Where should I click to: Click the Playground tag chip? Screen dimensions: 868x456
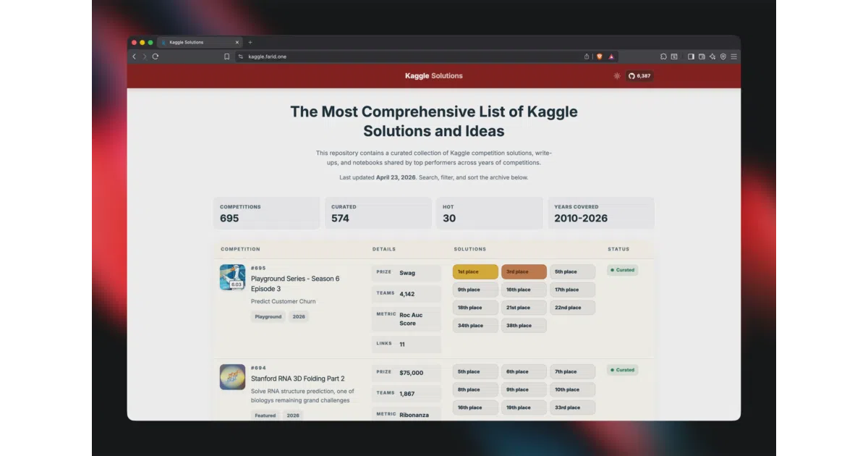[268, 316]
